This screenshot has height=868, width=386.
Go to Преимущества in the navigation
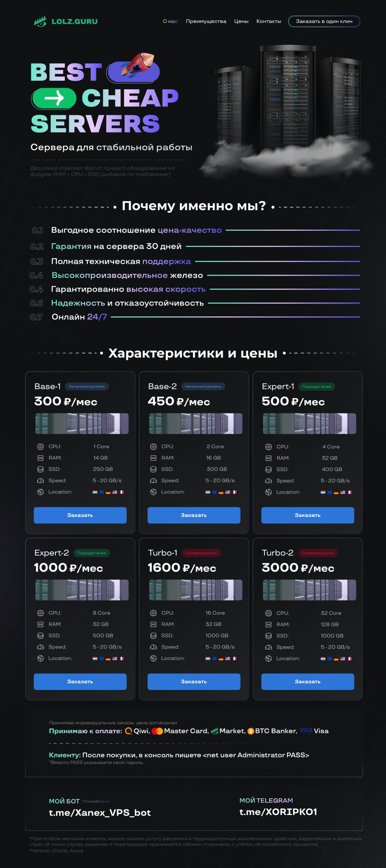click(206, 21)
